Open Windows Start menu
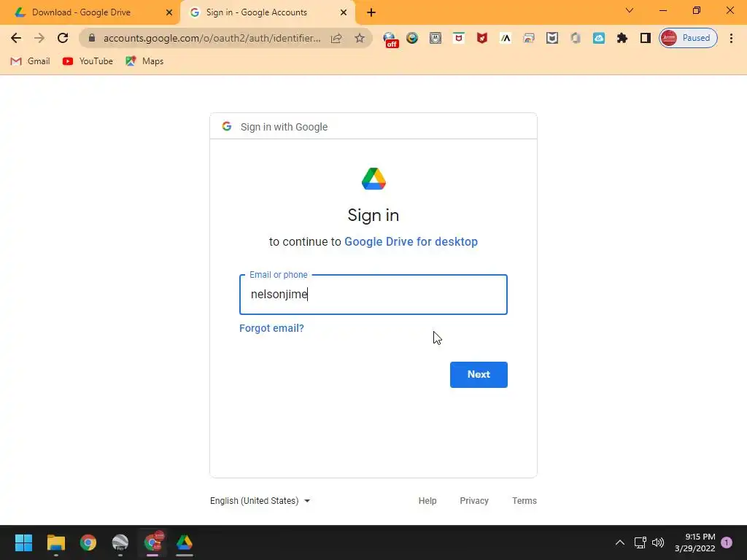Image resolution: width=747 pixels, height=560 pixels. [23, 542]
